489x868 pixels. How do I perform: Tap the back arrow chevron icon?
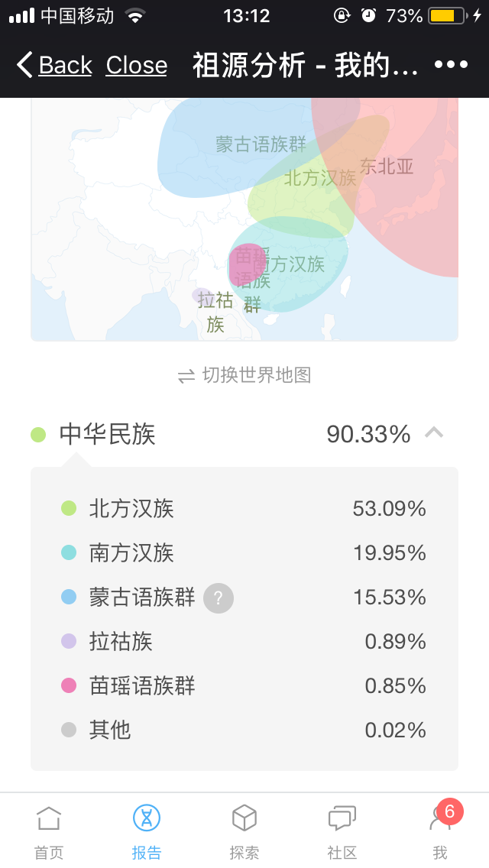24,65
